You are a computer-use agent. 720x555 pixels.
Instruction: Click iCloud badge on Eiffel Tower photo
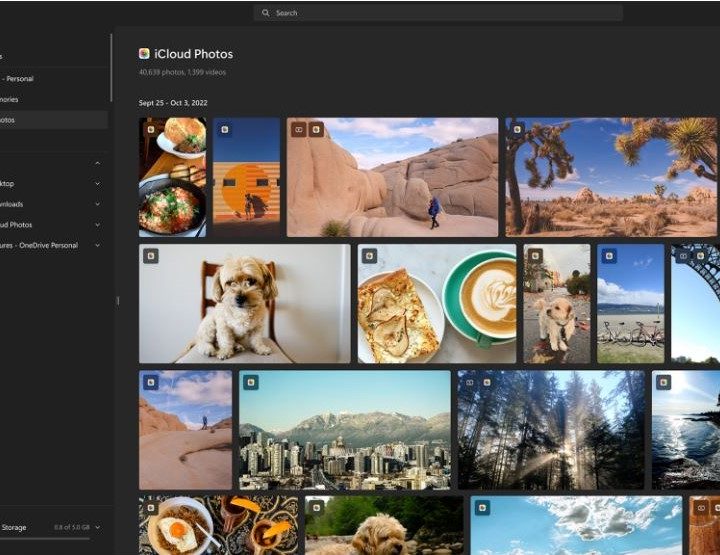(x=700, y=256)
